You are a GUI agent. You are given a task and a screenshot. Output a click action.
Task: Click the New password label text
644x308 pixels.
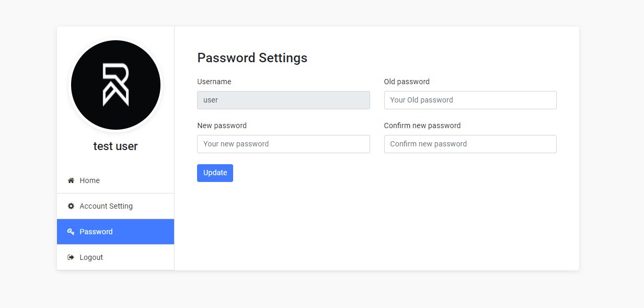point(222,126)
